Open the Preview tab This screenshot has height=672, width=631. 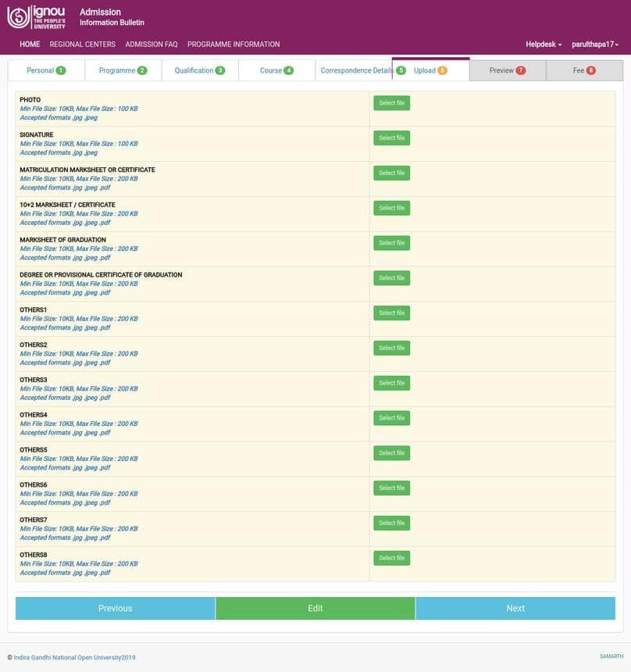507,70
